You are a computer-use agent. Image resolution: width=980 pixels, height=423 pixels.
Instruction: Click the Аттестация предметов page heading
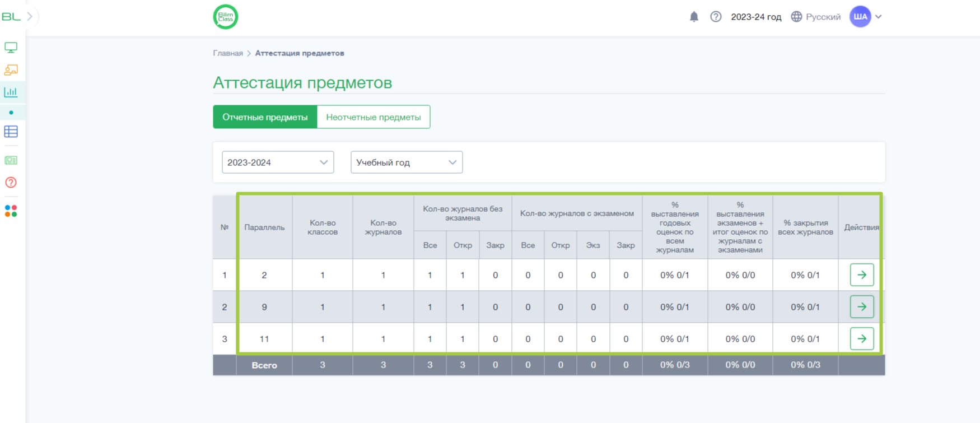tap(302, 82)
